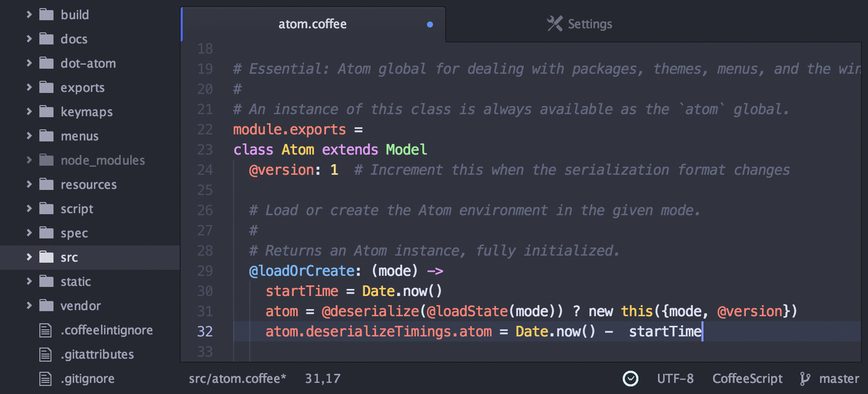This screenshot has height=394, width=868.
Task: Click line number 32 in the gutter
Action: click(x=205, y=331)
